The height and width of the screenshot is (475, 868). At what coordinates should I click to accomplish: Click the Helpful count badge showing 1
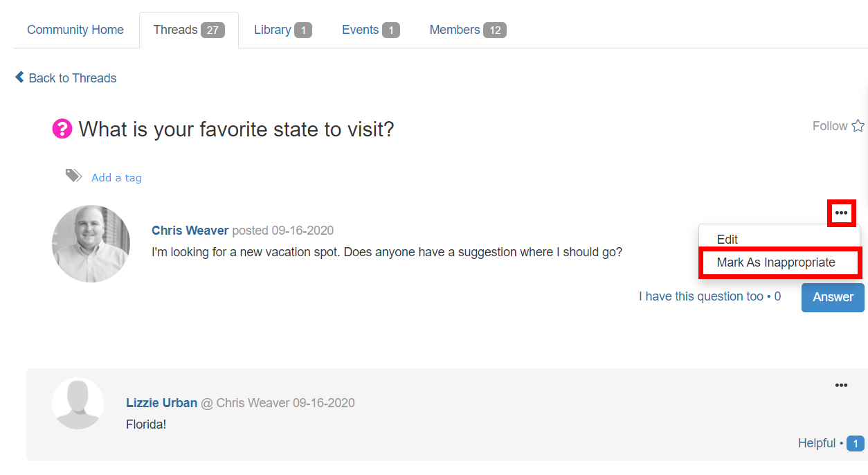tap(856, 444)
